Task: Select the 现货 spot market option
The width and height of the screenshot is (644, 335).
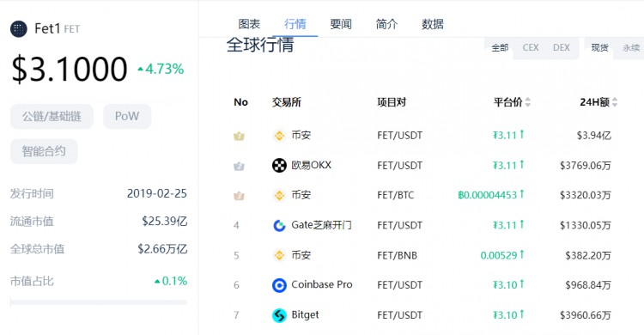Action: pos(599,48)
